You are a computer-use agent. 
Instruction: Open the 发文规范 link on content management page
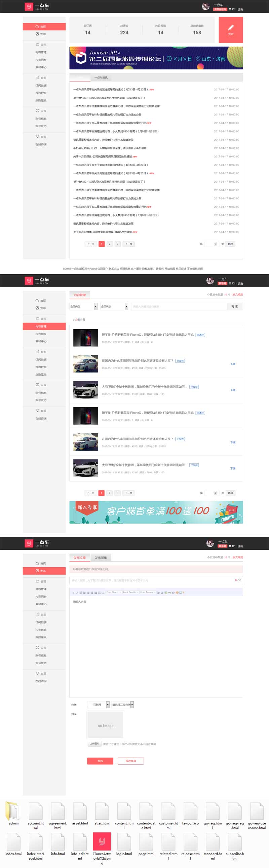coord(238,294)
